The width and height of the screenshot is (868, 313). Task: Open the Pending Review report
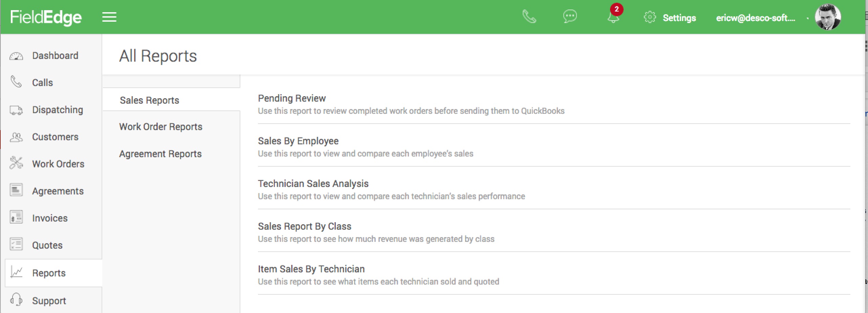[291, 99]
